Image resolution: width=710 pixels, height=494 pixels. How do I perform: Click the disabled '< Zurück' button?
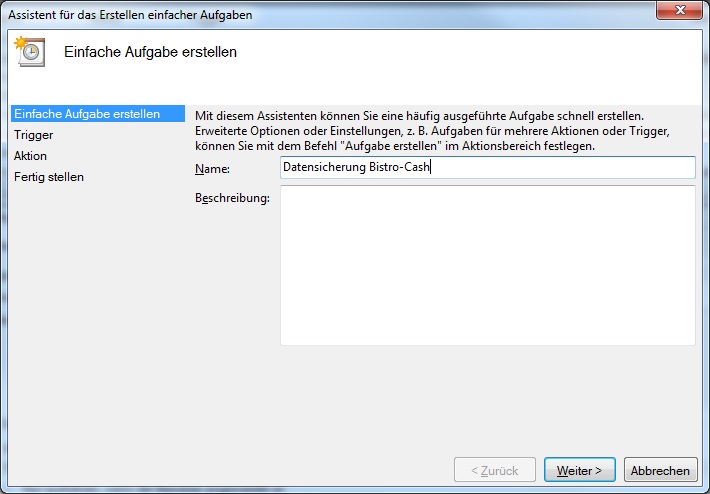pyautogui.click(x=495, y=470)
